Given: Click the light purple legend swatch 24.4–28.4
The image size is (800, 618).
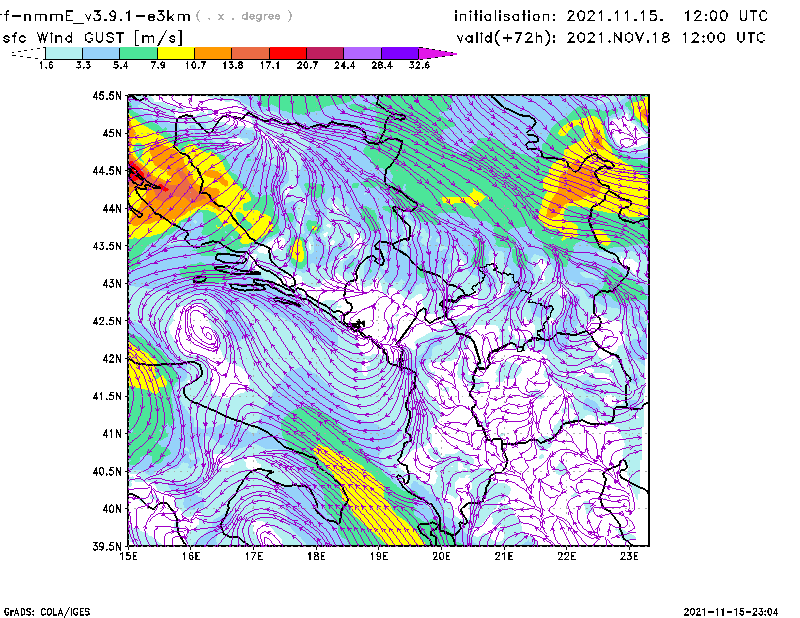Looking at the screenshot, I should pyautogui.click(x=363, y=53).
